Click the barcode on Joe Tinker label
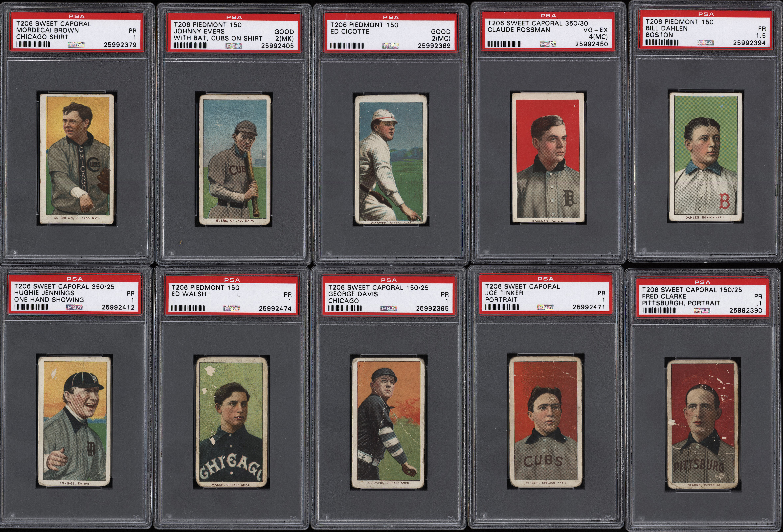The image size is (783, 532). [502, 307]
